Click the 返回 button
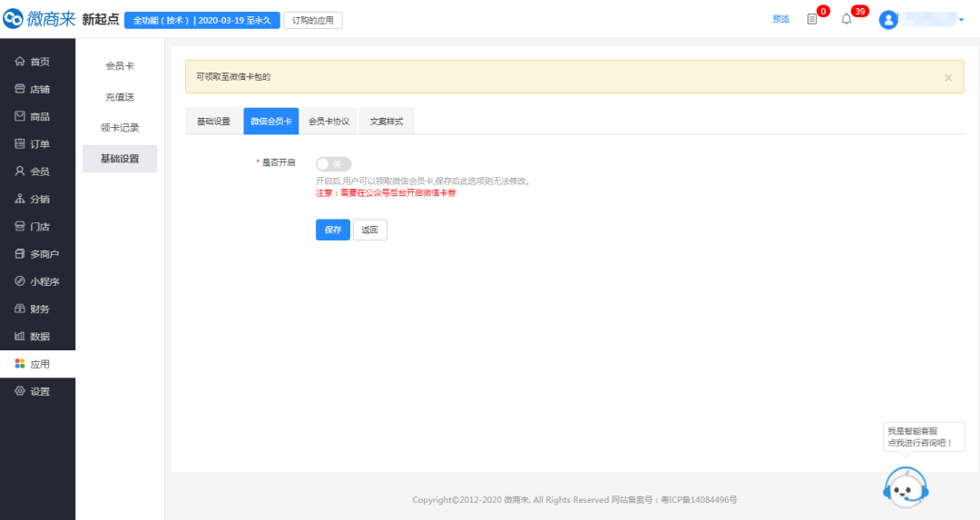The image size is (980, 520). pyautogui.click(x=369, y=230)
